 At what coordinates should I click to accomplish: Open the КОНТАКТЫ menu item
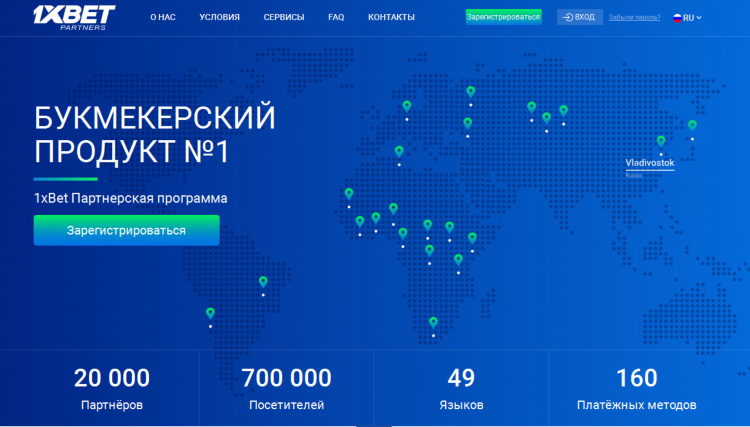(391, 17)
